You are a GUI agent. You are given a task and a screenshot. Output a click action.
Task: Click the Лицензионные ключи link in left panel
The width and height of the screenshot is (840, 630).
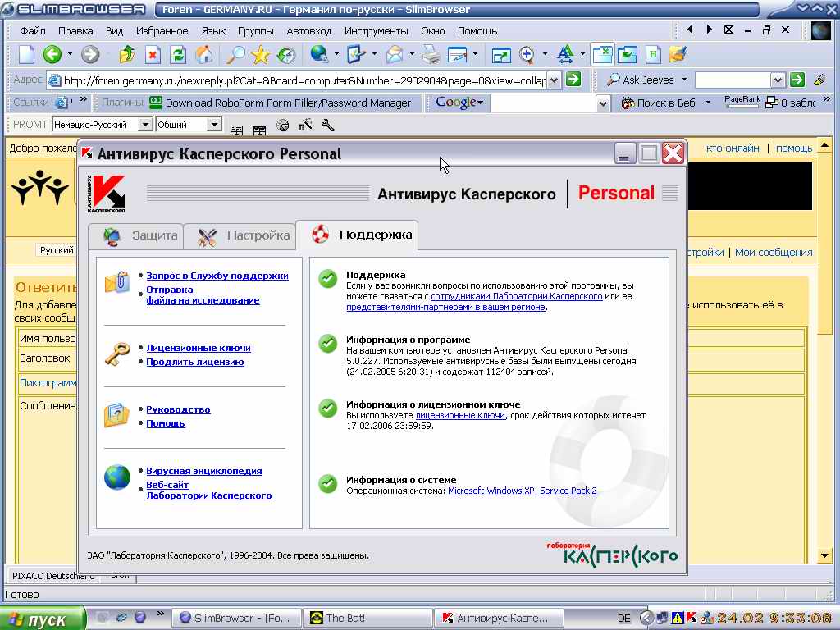[199, 348]
